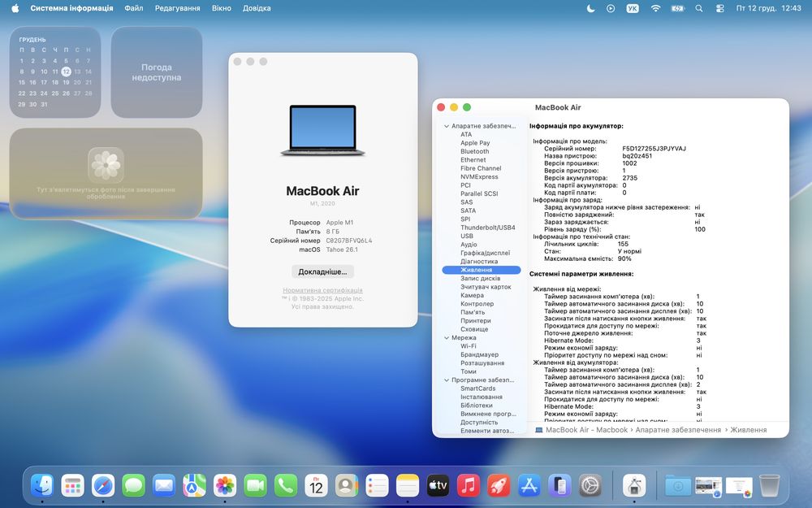The height and width of the screenshot is (508, 812).
Task: Select Камера in the sidebar
Action: pyautogui.click(x=472, y=296)
